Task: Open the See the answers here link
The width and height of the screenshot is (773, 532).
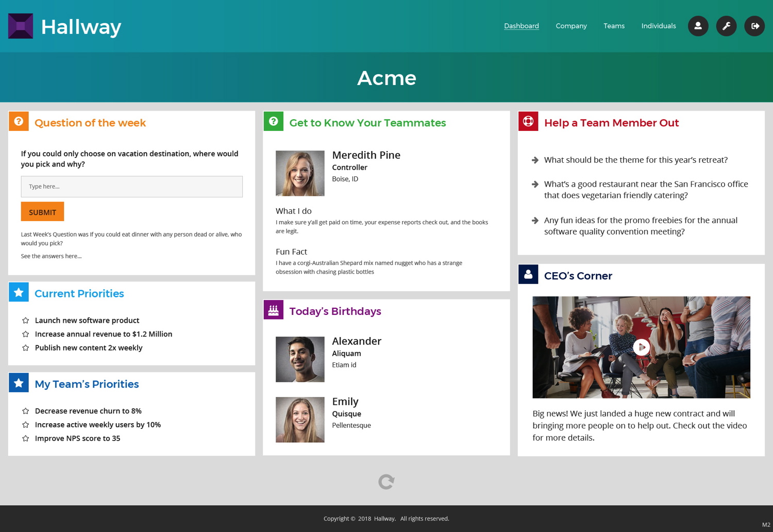Action: (x=51, y=256)
